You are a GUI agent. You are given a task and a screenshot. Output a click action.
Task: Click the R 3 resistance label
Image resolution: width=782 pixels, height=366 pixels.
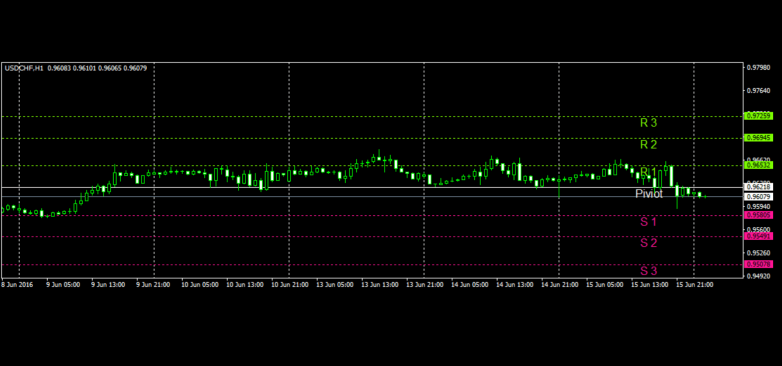(648, 123)
